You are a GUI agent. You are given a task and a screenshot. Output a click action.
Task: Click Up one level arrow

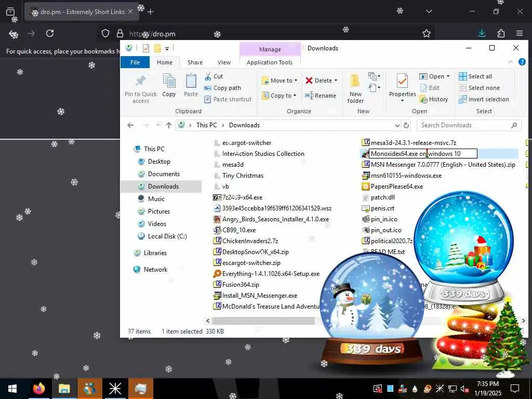pos(169,126)
